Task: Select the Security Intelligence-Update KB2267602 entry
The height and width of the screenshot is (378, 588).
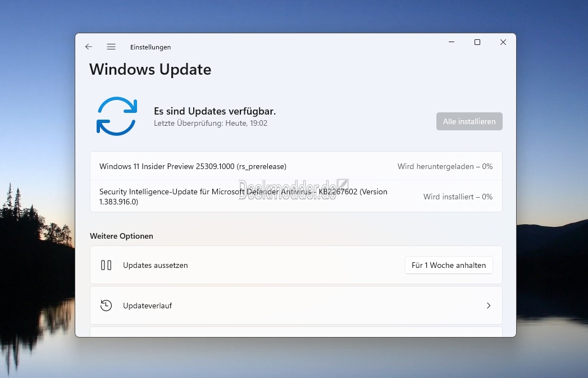Action: [296, 197]
